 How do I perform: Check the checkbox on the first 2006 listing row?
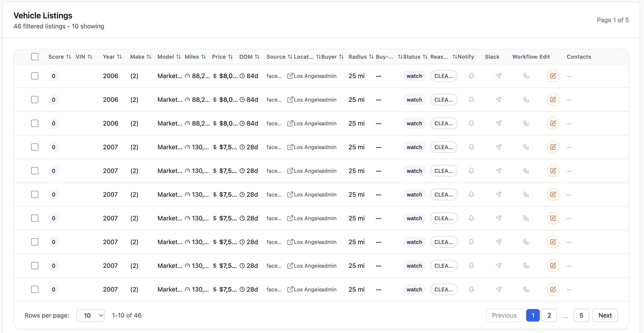[x=35, y=76]
